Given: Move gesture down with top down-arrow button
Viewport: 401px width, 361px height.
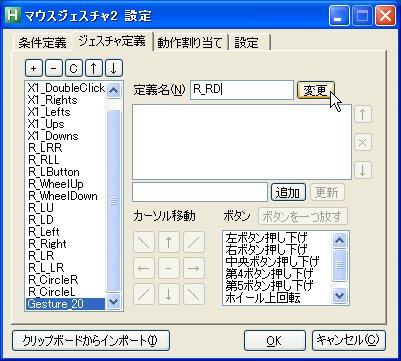Looking at the screenshot, I should pos(114,69).
